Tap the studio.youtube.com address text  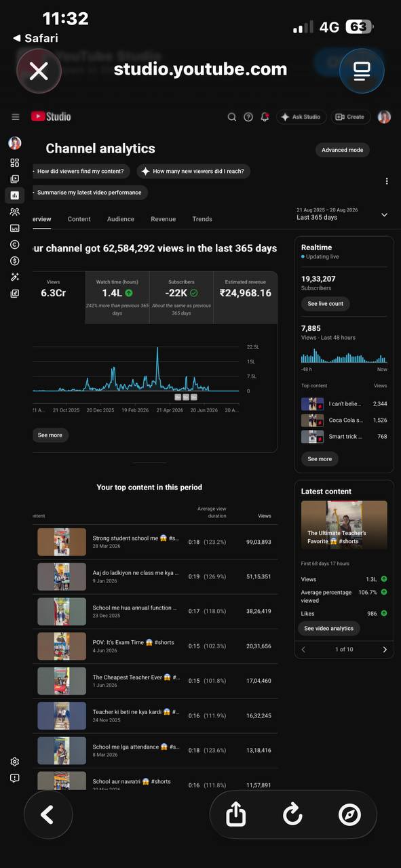pos(200,69)
